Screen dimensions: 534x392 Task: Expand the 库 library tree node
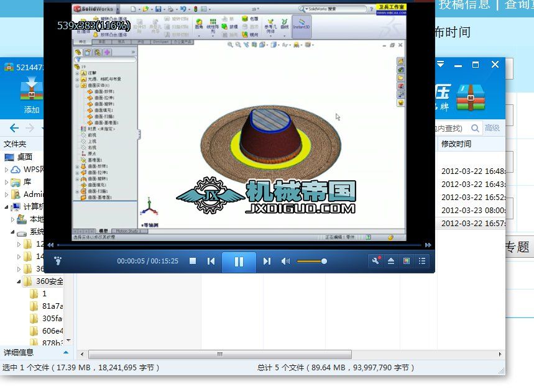[6, 182]
